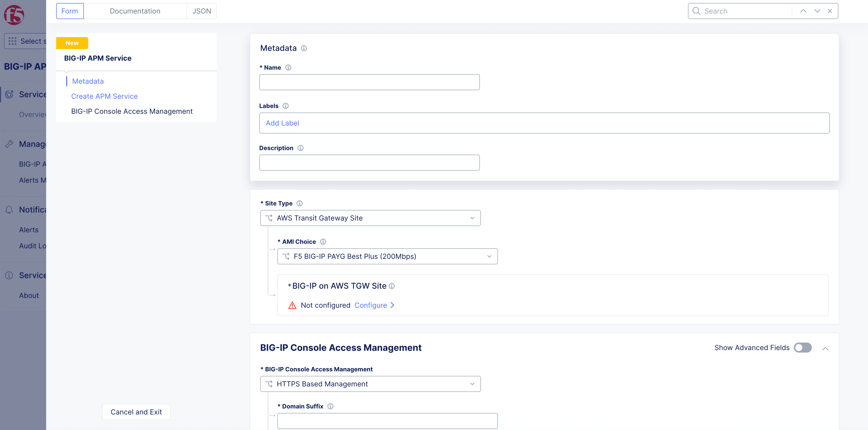The width and height of the screenshot is (868, 430).
Task: Click the Not configured warning triangle icon
Action: (293, 305)
